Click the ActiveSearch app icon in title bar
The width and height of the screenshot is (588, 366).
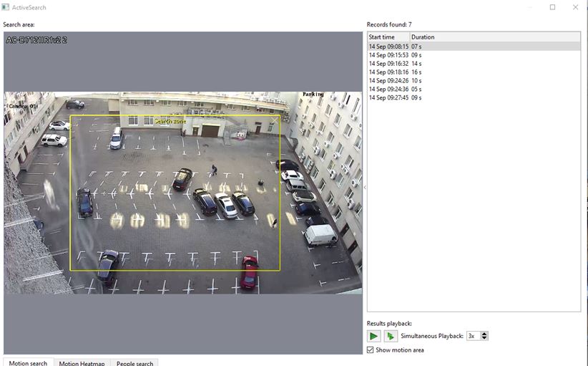coord(6,6)
